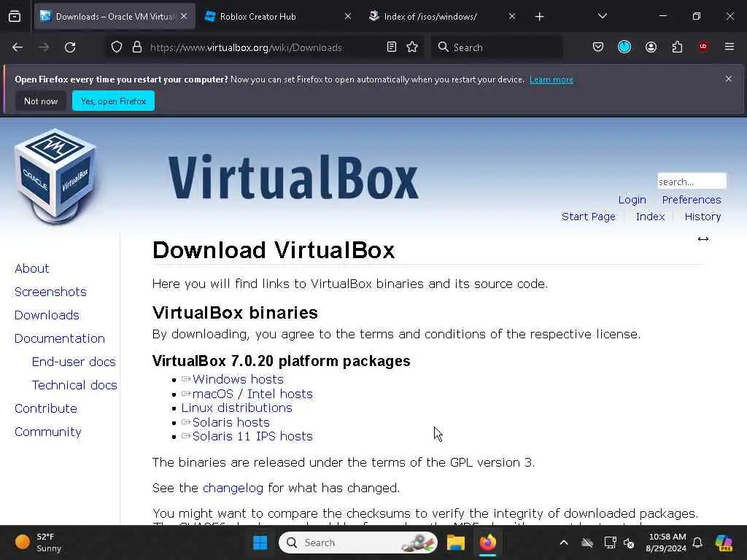Open the weather widget showing Sunny

pyautogui.click(x=39, y=542)
